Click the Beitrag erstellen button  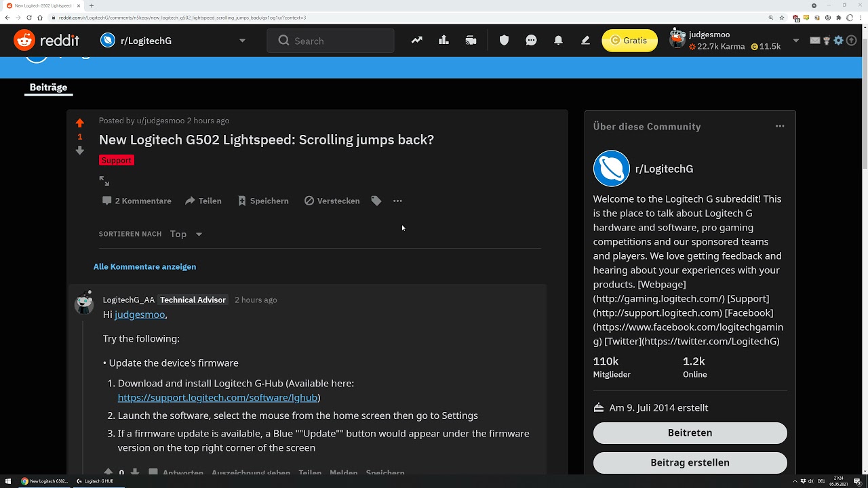tap(690, 462)
